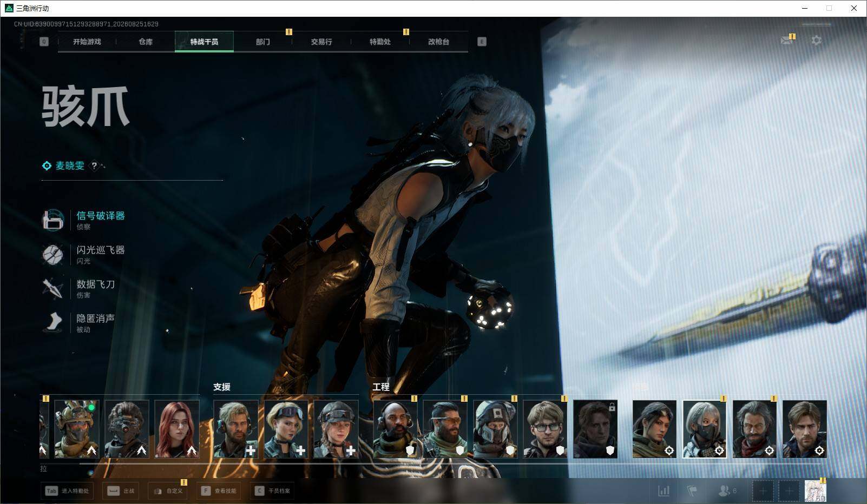867x504 pixels.
Task: Click the second empty squad slot plus
Action: (x=789, y=491)
